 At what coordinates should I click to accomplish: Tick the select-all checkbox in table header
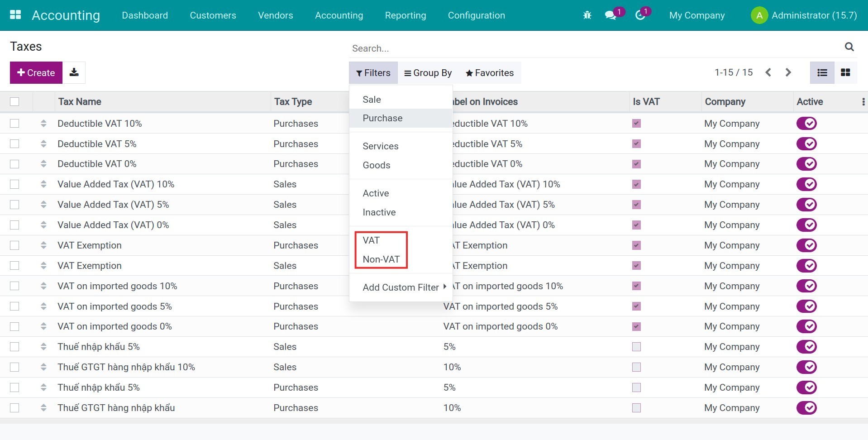(14, 101)
